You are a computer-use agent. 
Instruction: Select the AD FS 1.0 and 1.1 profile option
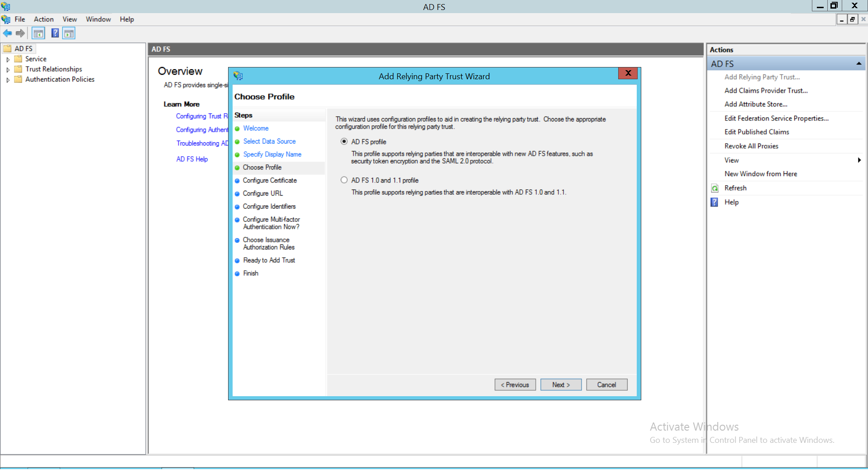point(344,180)
